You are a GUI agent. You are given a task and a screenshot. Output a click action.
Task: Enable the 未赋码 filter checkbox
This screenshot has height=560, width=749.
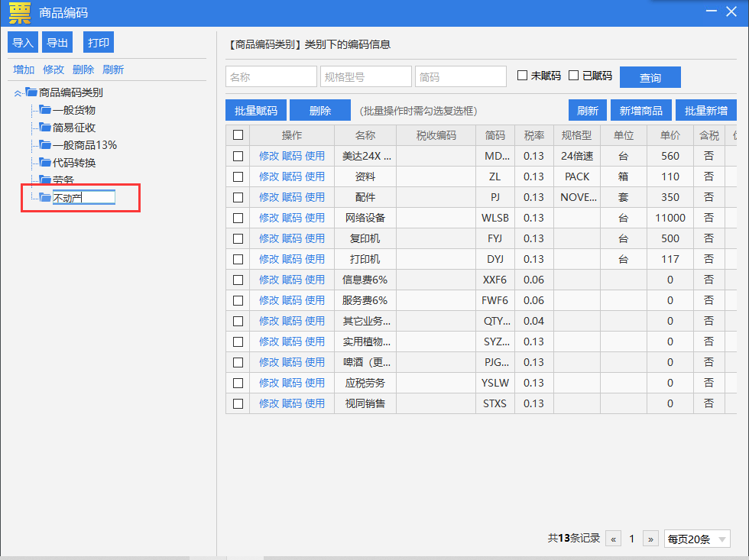(522, 76)
